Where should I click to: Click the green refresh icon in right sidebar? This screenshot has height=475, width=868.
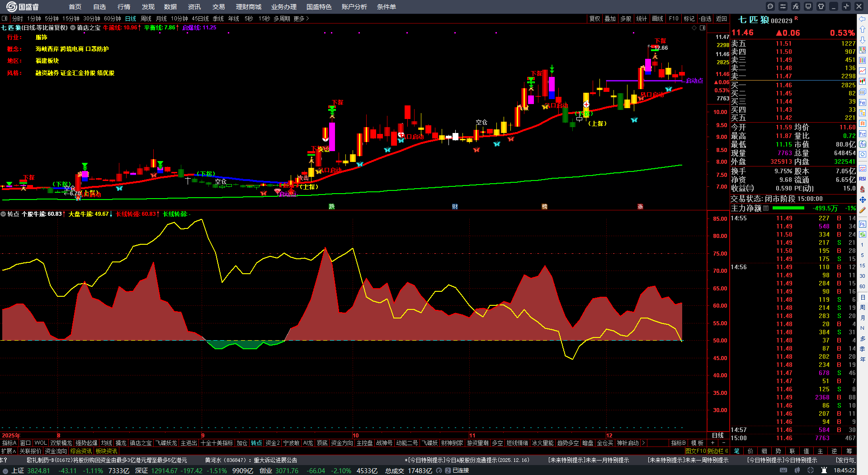863,234
